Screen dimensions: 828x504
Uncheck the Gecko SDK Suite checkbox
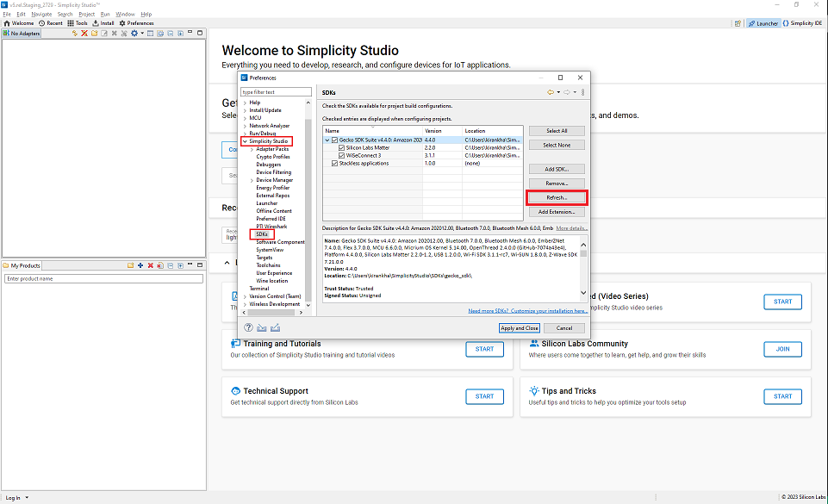tap(335, 140)
